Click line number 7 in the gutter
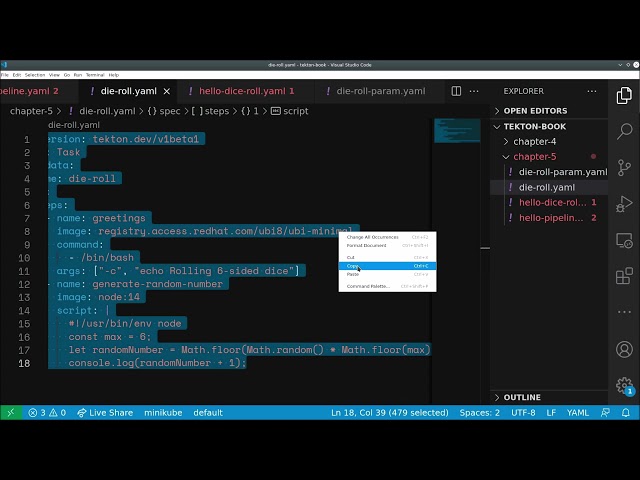 click(x=27, y=218)
